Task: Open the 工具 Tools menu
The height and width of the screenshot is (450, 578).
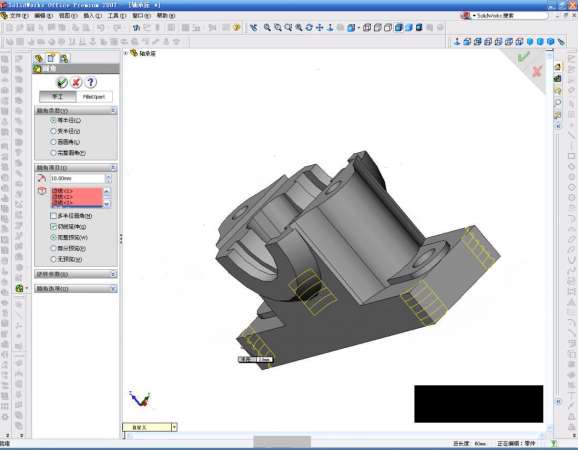Action: tap(117, 15)
